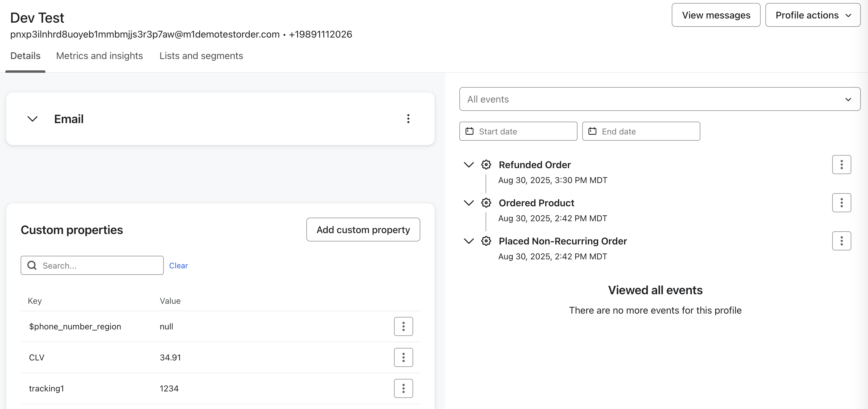Click the profile email address text

pyautogui.click(x=145, y=34)
